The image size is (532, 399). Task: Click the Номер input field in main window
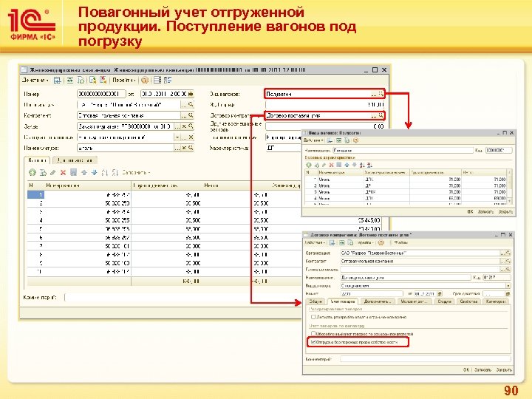(101, 94)
